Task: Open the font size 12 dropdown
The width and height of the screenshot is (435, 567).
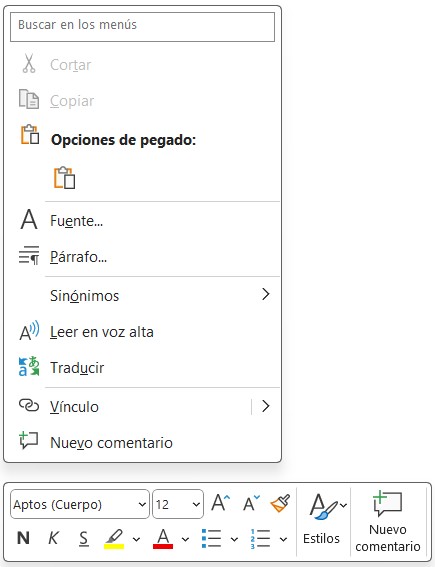Action: click(x=178, y=504)
